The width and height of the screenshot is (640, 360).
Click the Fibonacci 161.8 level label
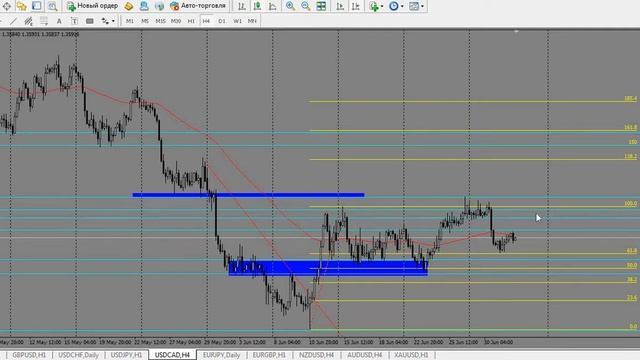(630, 128)
